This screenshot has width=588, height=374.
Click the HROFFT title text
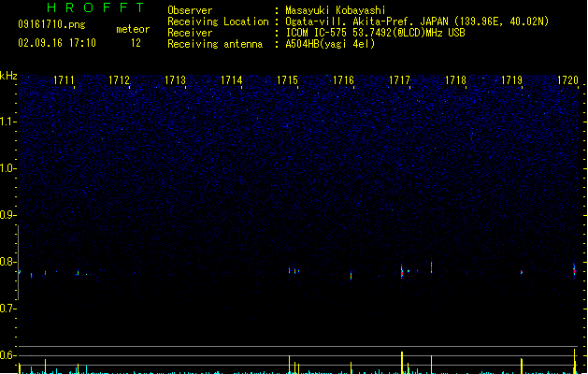pyautogui.click(x=95, y=7)
